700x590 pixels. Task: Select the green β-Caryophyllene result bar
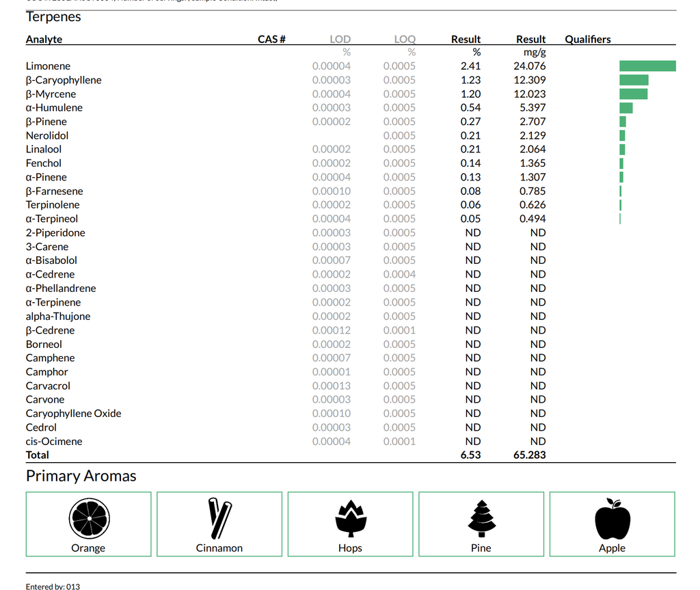pos(634,80)
